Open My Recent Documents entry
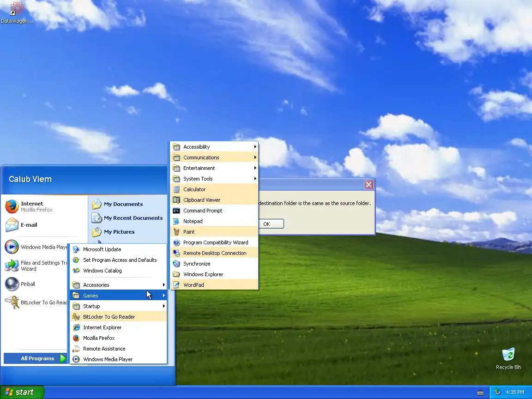Screen dimensions: 532x399 point(128,218)
